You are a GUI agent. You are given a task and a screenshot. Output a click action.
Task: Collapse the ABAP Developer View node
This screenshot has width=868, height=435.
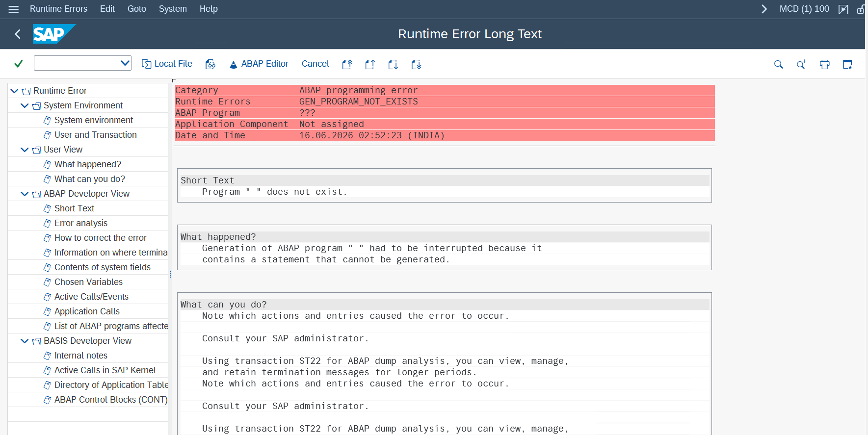(25, 194)
